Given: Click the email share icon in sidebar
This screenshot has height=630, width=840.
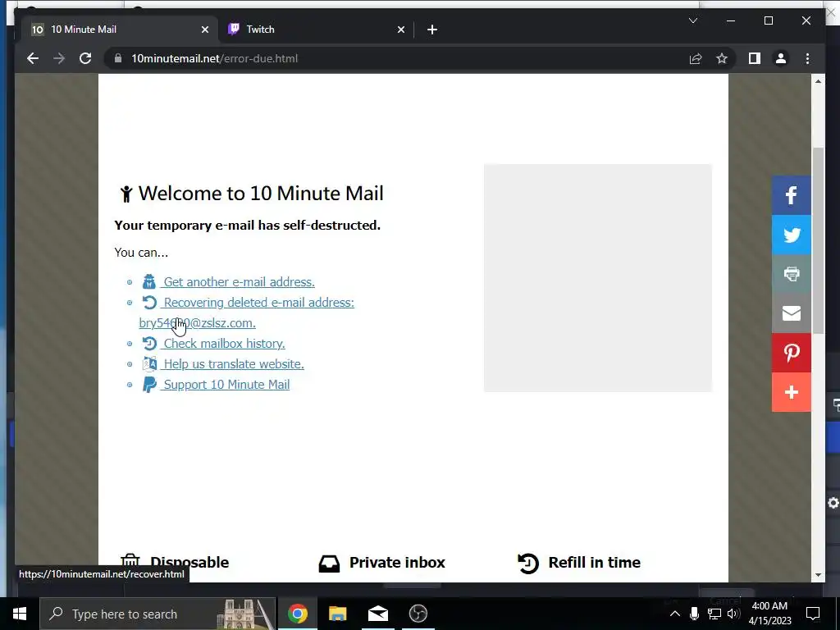Looking at the screenshot, I should [792, 313].
